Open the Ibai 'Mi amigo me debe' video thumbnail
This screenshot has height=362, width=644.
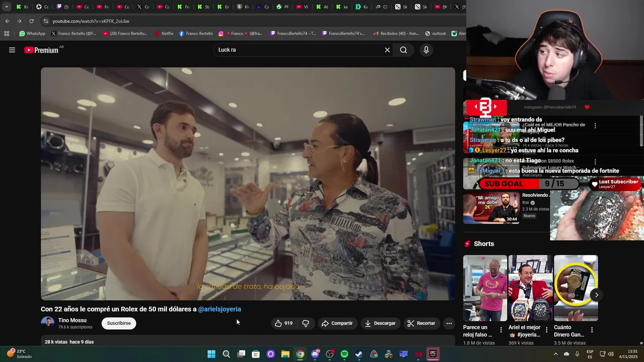tap(491, 208)
